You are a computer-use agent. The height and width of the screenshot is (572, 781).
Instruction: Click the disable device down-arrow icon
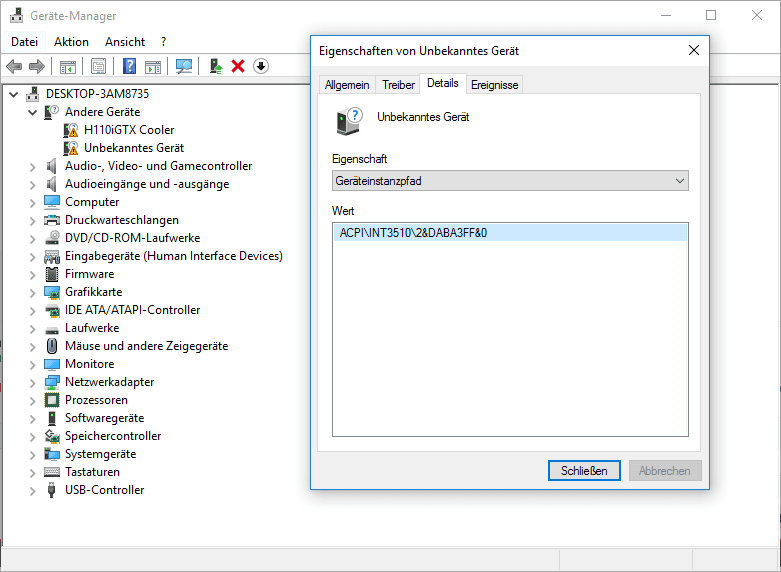(261, 66)
